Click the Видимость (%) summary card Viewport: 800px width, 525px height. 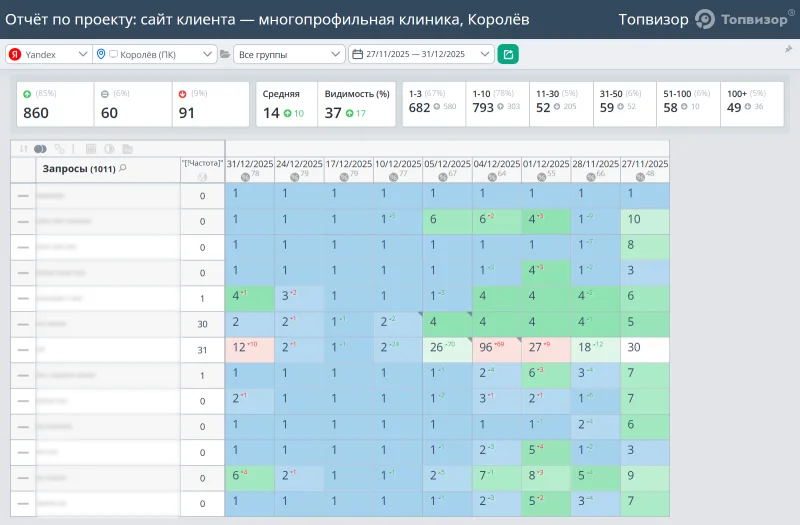pyautogui.click(x=357, y=104)
